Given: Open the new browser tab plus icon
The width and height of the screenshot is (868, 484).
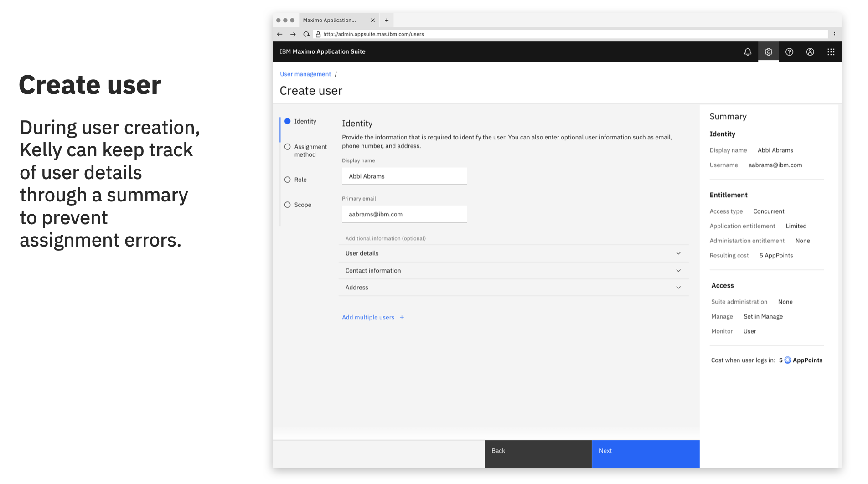Looking at the screenshot, I should coord(387,20).
